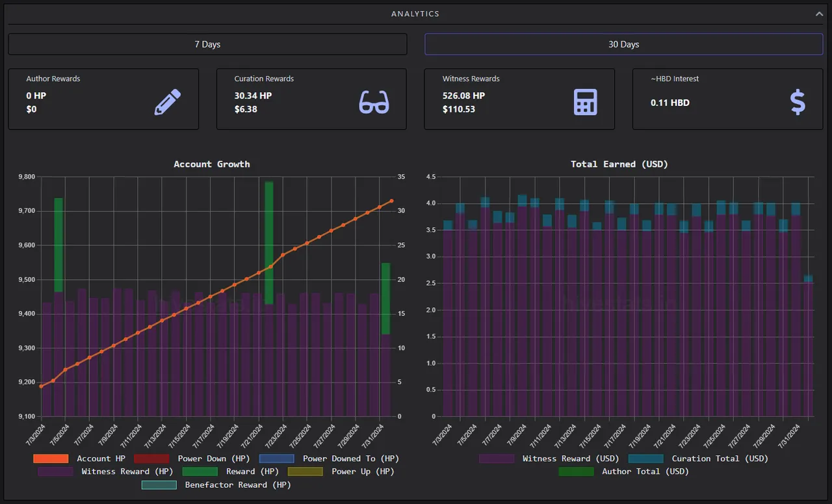Click the pencil icon in Author Rewards card
Screen dimensions: 832x504
pyautogui.click(x=168, y=102)
